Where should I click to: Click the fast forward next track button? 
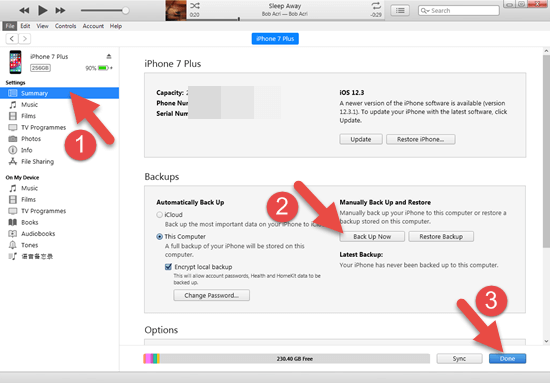[x=60, y=11]
